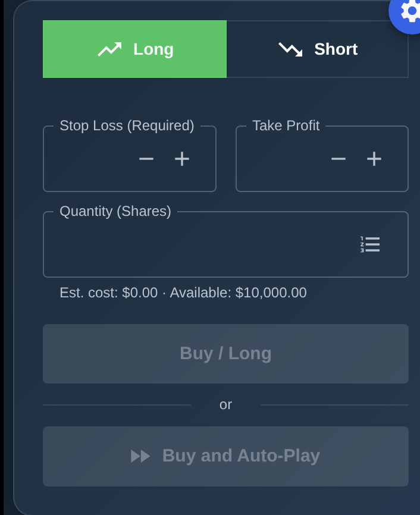This screenshot has width=420, height=515.
Task: Click the minus icon for Take Profit
Action: 338,159
